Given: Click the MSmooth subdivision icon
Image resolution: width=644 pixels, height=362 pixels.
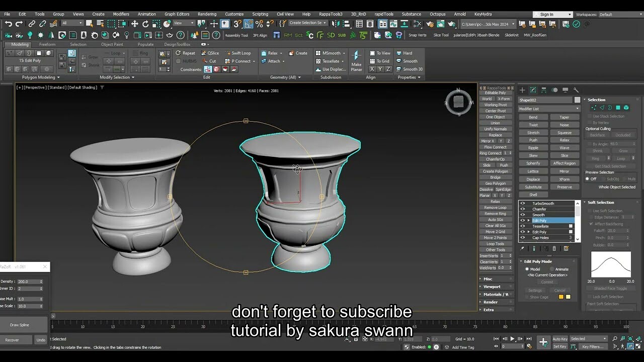Looking at the screenshot, I should coord(318,53).
